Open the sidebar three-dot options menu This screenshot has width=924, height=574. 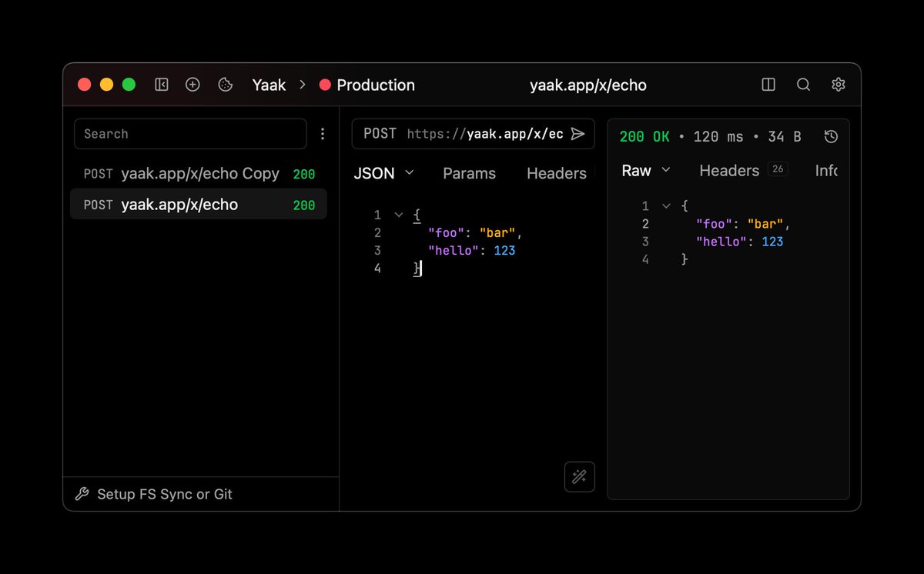(x=323, y=134)
